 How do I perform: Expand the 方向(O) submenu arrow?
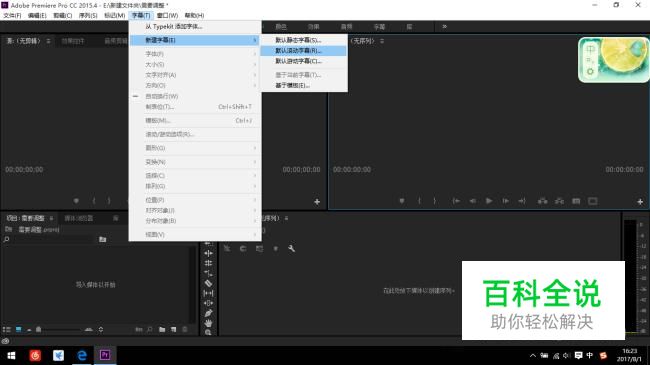255,85
